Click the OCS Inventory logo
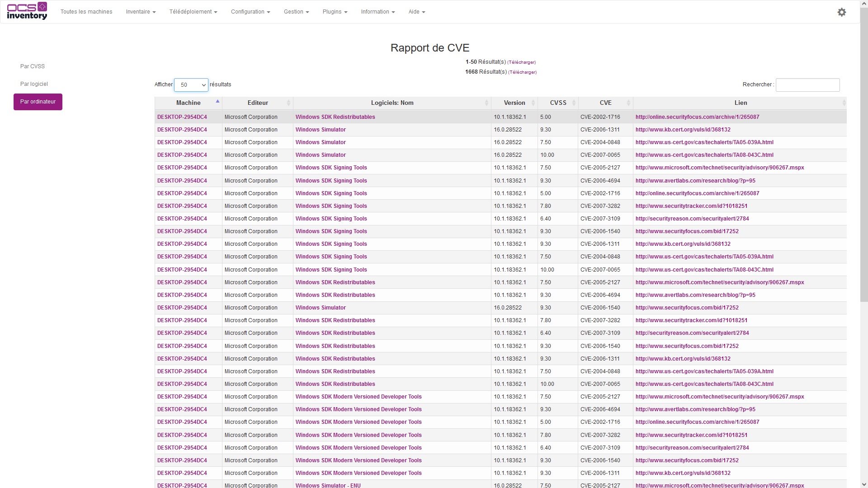The image size is (868, 488). [x=27, y=11]
